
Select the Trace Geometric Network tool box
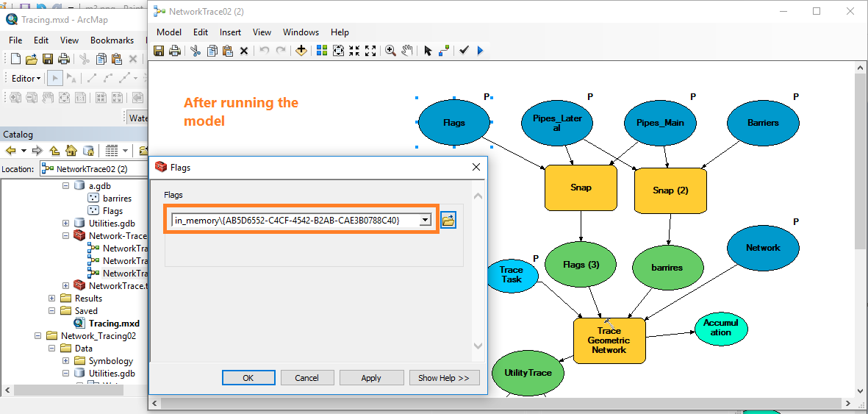coord(609,340)
